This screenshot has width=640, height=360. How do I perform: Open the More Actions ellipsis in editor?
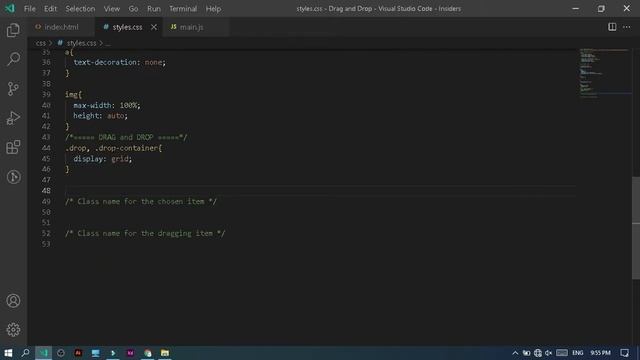pyautogui.click(x=627, y=27)
